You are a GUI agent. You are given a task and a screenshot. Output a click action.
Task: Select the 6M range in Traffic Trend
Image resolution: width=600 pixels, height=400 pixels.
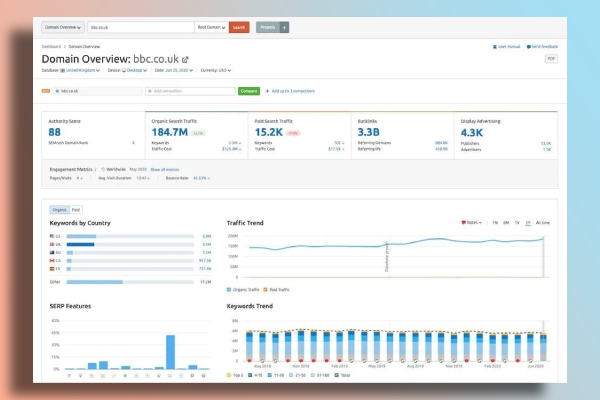506,222
